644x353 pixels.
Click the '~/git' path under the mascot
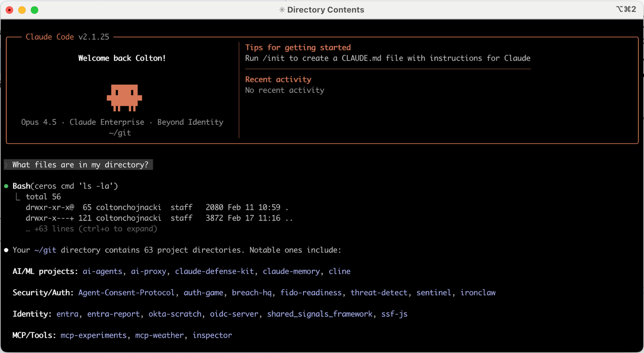(x=120, y=133)
